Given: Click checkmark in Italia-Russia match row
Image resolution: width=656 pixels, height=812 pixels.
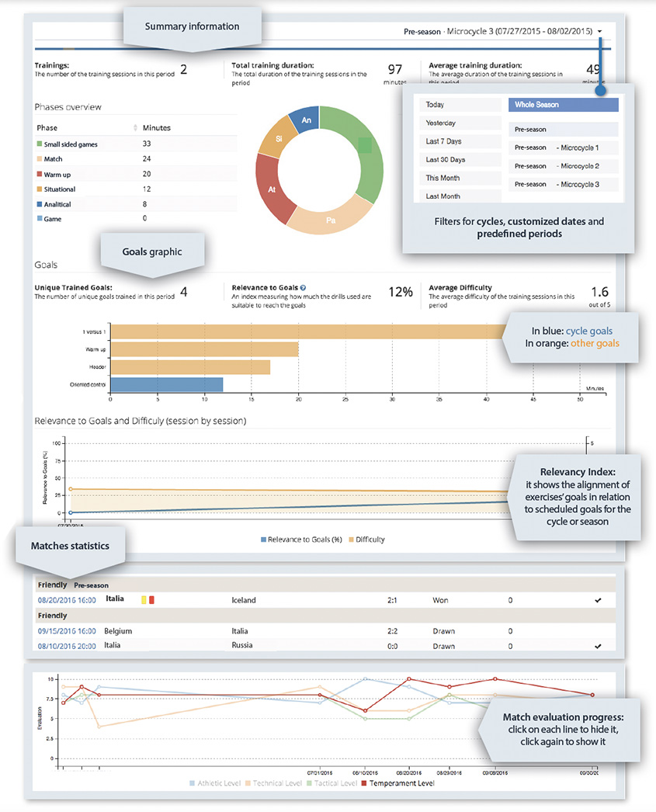Looking at the screenshot, I should 598,647.
